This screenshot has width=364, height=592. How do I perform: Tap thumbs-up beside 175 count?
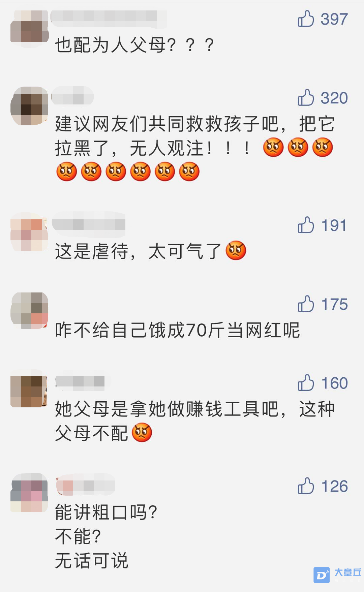306,304
